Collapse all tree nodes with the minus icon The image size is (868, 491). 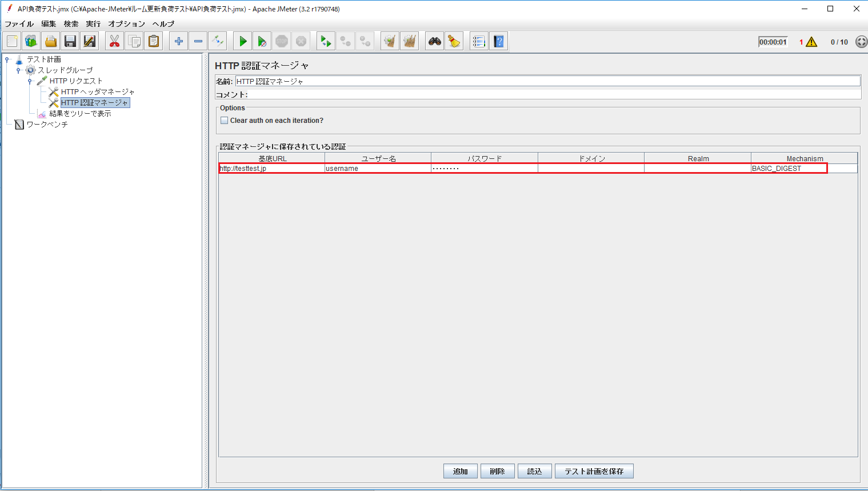(x=197, y=41)
